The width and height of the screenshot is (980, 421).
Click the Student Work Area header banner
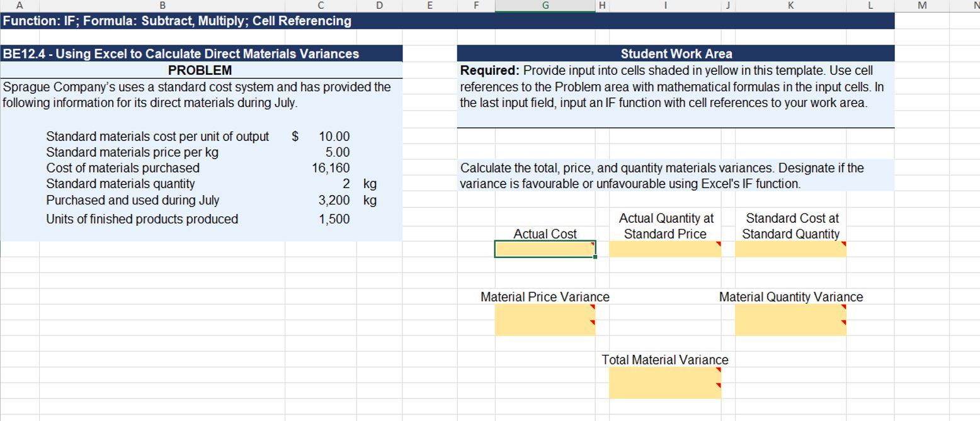pos(675,53)
